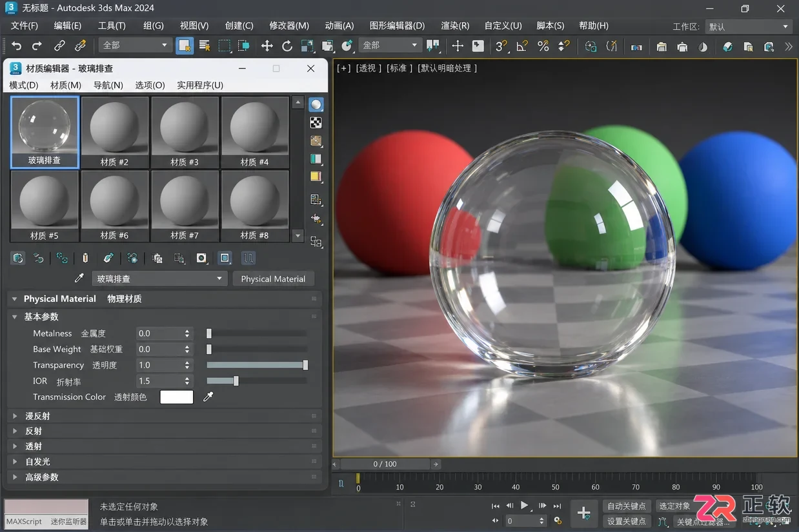Viewport: 799px width, 532px height.
Task: Click the IOR slider handle
Action: (x=236, y=381)
